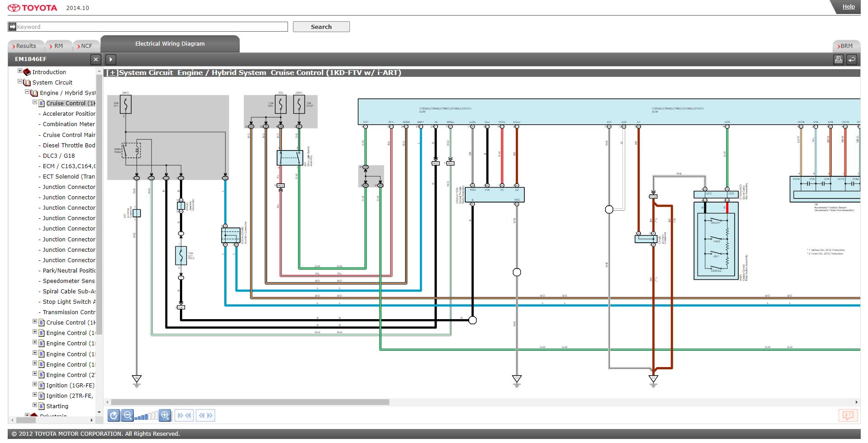
Task: Select the Combination Meter tree item
Action: click(x=69, y=124)
